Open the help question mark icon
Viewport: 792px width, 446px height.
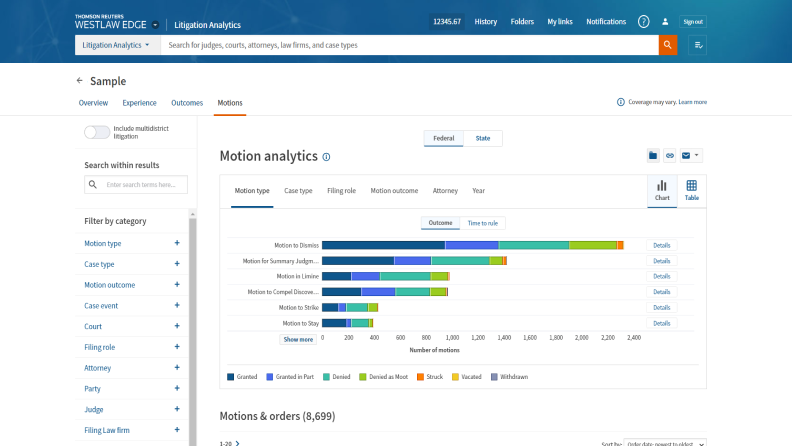(643, 21)
